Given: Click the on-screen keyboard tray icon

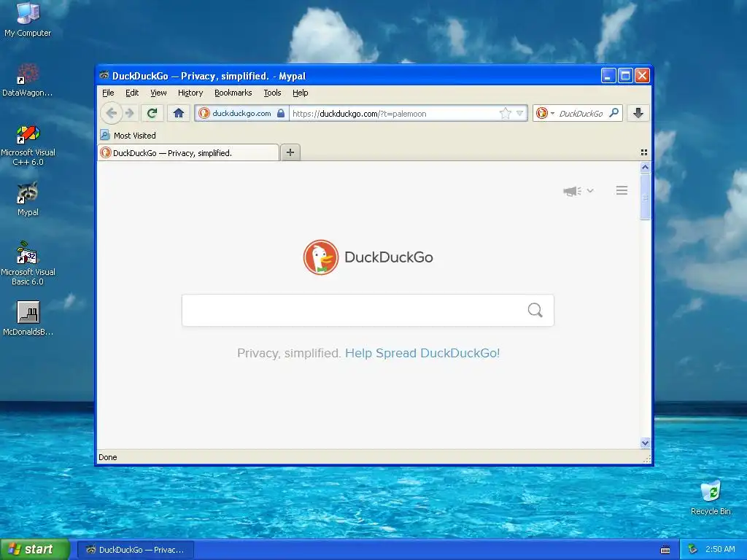Looking at the screenshot, I should [665, 550].
